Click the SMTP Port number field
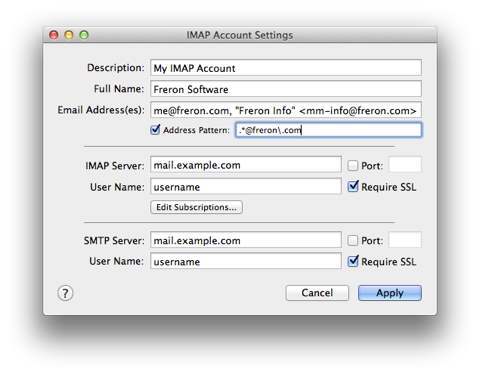480x375 pixels. click(x=405, y=240)
